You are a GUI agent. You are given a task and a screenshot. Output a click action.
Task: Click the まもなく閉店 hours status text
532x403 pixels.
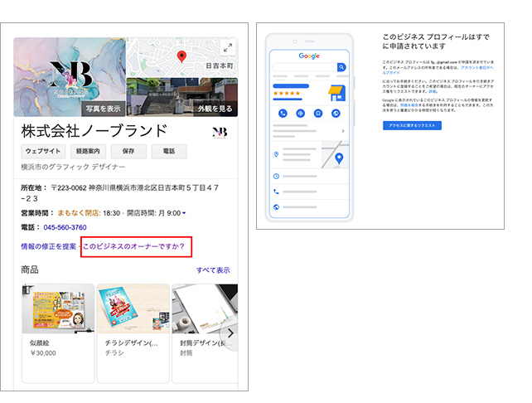pyautogui.click(x=79, y=213)
